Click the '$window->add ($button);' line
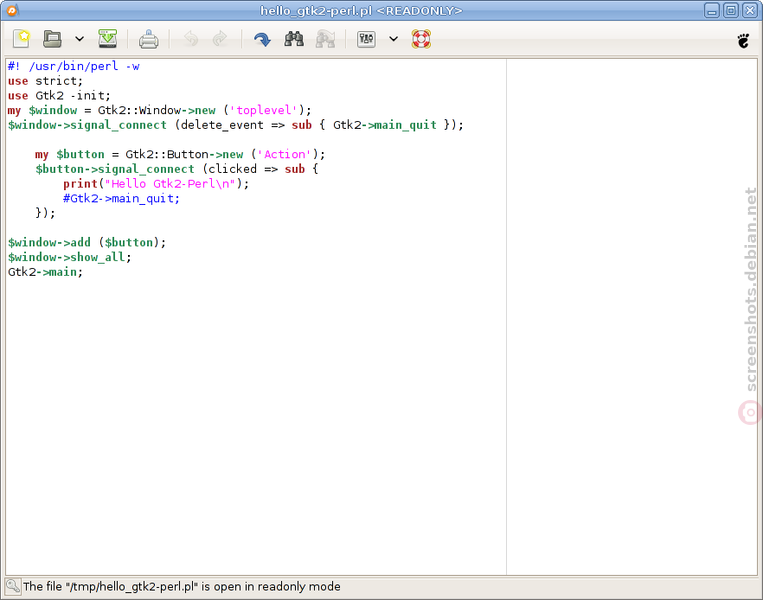 [x=87, y=242]
